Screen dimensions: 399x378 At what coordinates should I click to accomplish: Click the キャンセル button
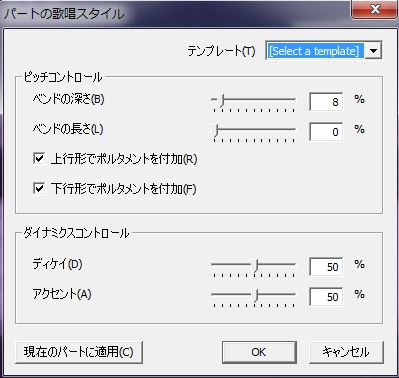(x=346, y=352)
